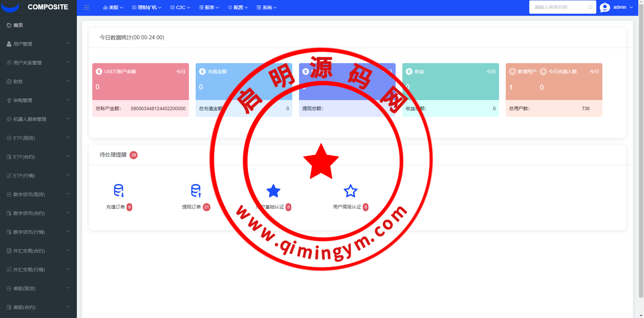This screenshot has width=644, height=318.
Task: Click the search magnifier icon
Action: 590,7
